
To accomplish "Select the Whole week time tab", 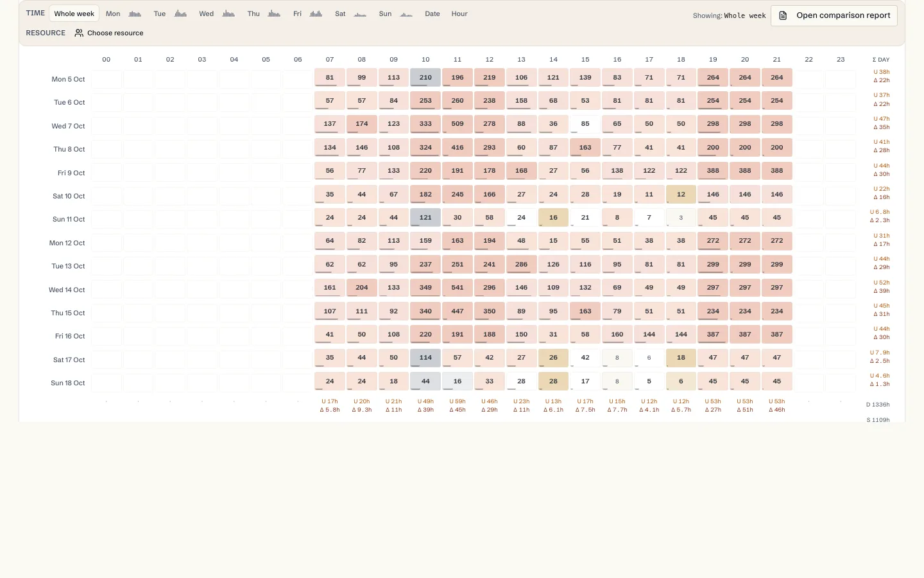I will [x=74, y=13].
